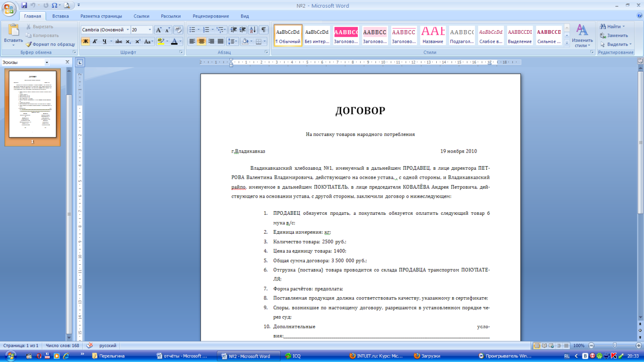Clear formatting with eraser icon

pyautogui.click(x=178, y=30)
